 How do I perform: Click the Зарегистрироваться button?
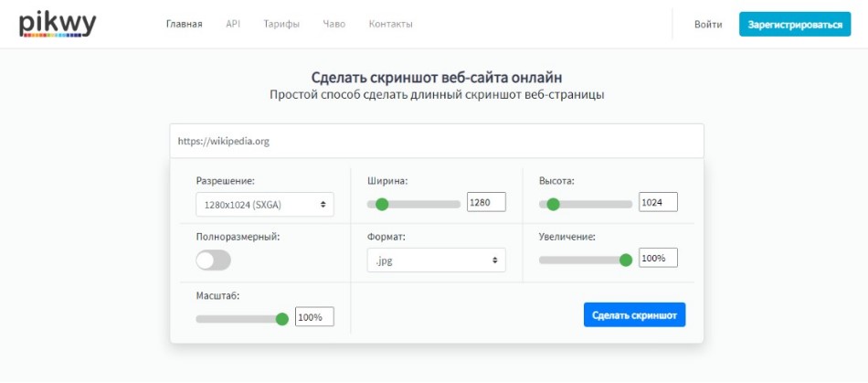click(x=795, y=25)
